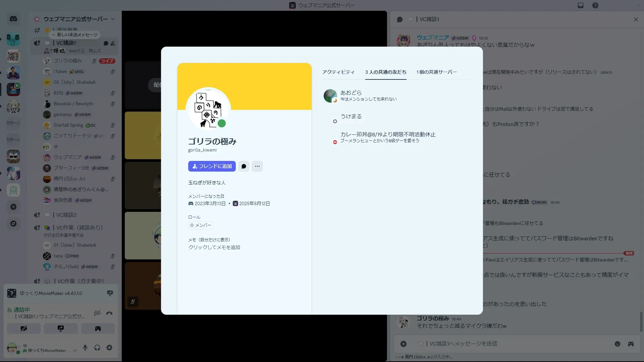The height and width of the screenshot is (362, 644).
Task: Toggle camera on in voice panel
Action: click(x=24, y=328)
